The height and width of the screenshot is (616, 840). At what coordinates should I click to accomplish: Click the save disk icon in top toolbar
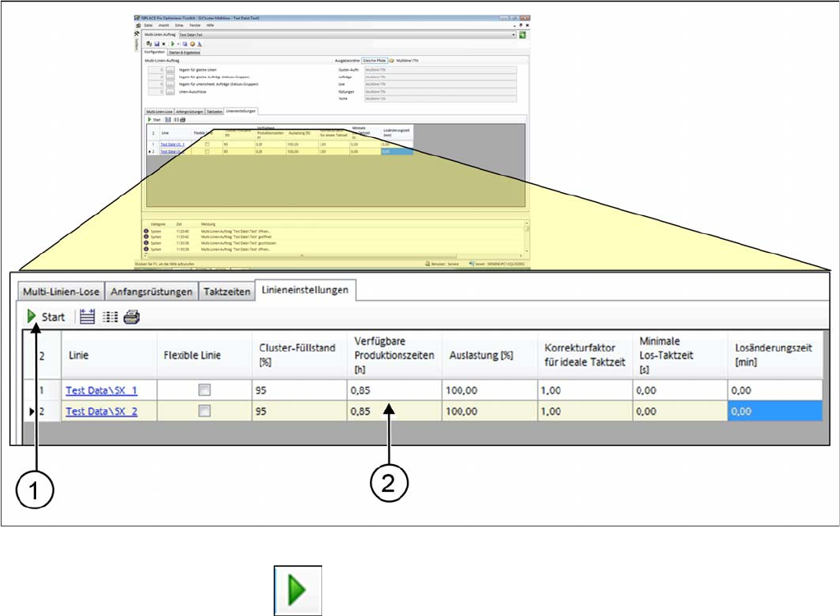(x=156, y=44)
